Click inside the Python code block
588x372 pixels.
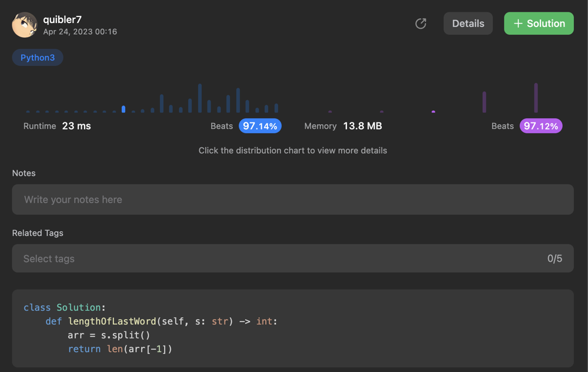pyautogui.click(x=292, y=328)
